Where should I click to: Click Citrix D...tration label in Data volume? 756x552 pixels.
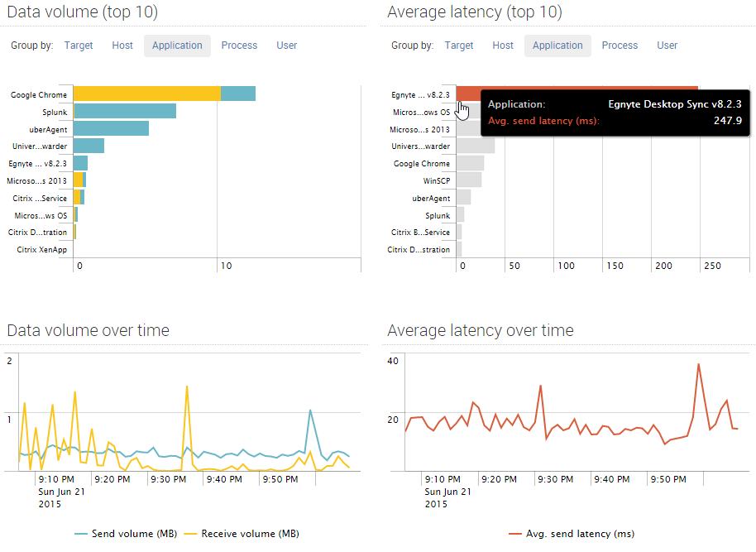point(37,232)
